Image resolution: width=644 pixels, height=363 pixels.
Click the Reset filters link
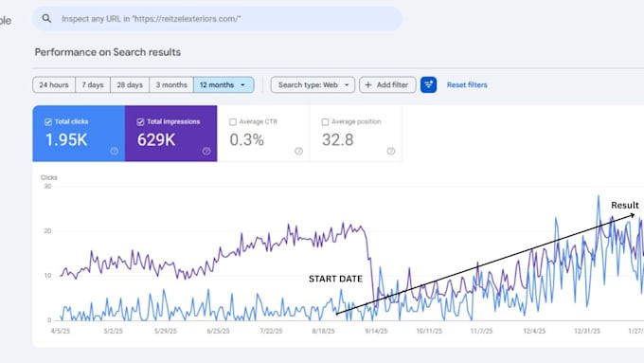467,85
